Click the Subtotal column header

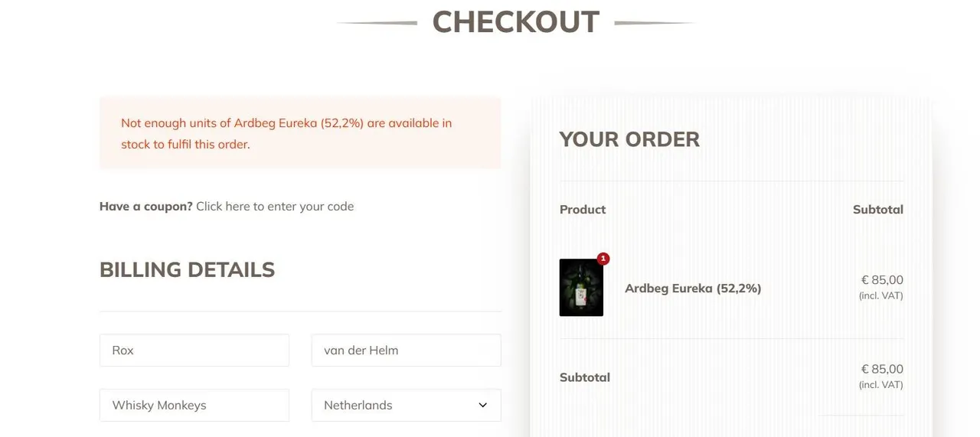[878, 209]
